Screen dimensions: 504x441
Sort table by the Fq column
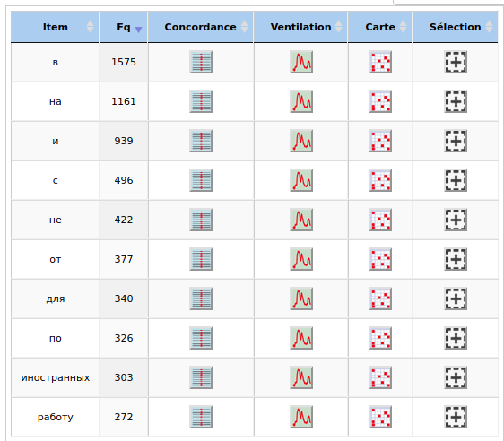pos(124,27)
